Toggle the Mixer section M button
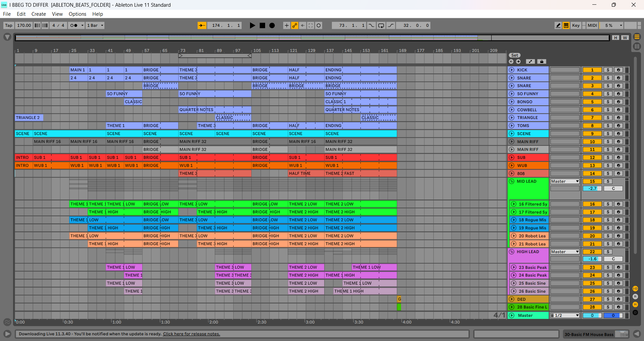This screenshot has width=644, height=341. (635, 304)
